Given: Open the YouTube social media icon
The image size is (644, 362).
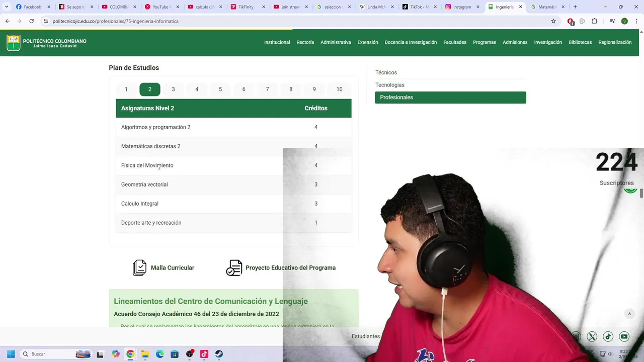Looking at the screenshot, I should pos(624,336).
